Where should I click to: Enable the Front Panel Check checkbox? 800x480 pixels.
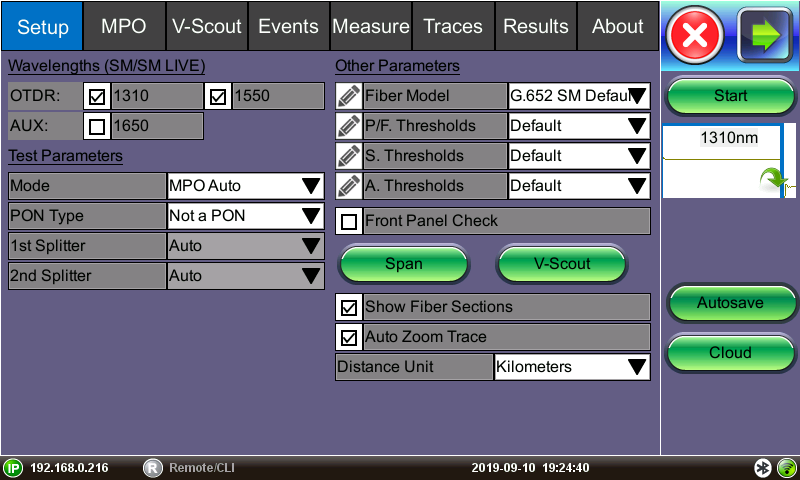point(350,221)
